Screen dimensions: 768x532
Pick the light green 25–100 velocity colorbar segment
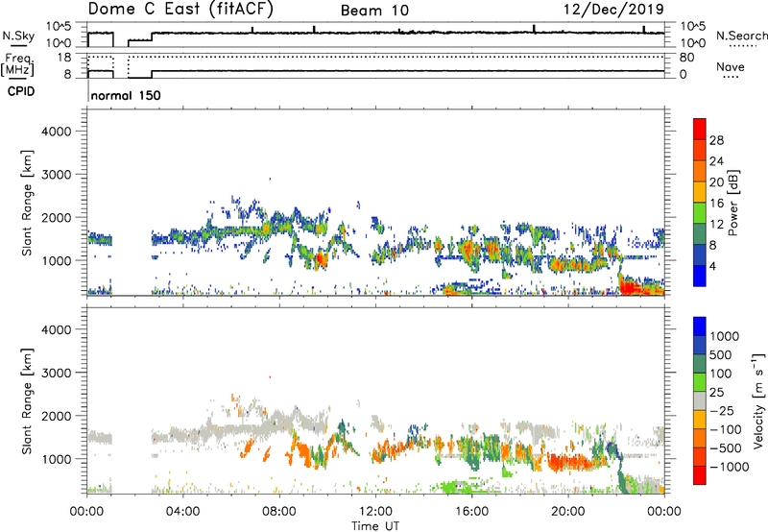click(x=700, y=382)
